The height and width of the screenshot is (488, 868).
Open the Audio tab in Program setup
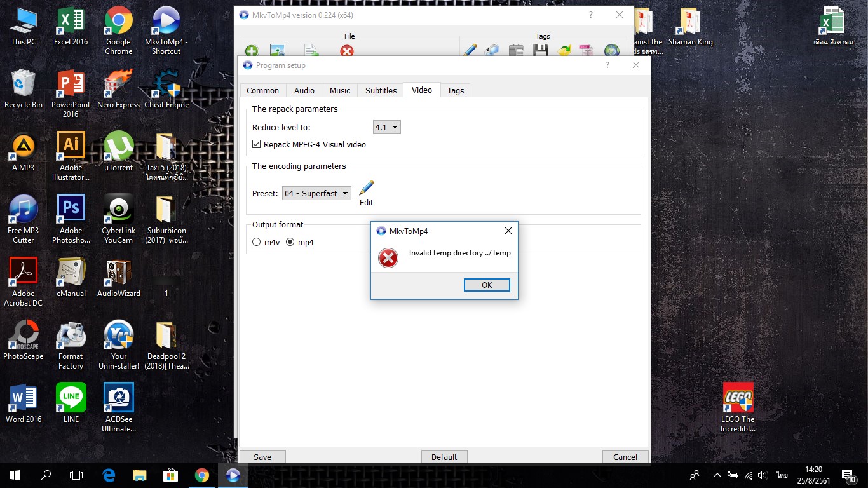click(304, 90)
